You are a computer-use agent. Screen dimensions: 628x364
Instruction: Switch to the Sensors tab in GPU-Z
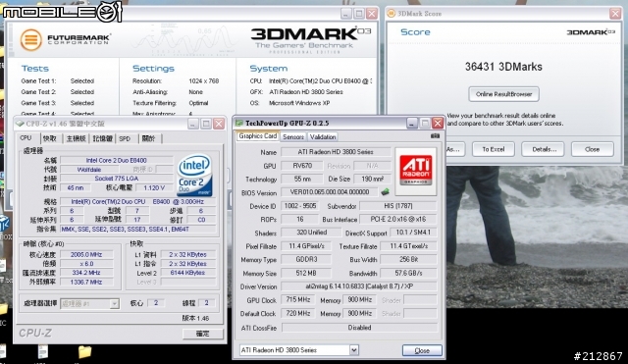tap(293, 137)
